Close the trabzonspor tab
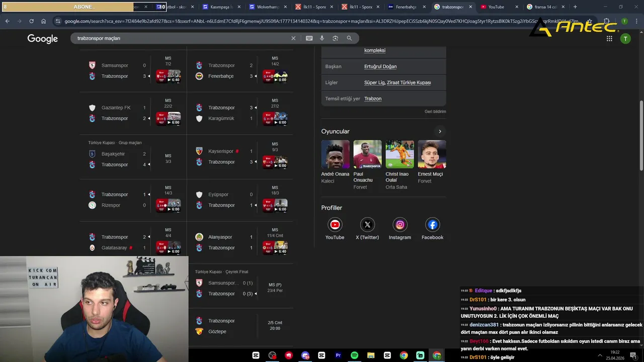This screenshot has height=362, width=644. [470, 7]
